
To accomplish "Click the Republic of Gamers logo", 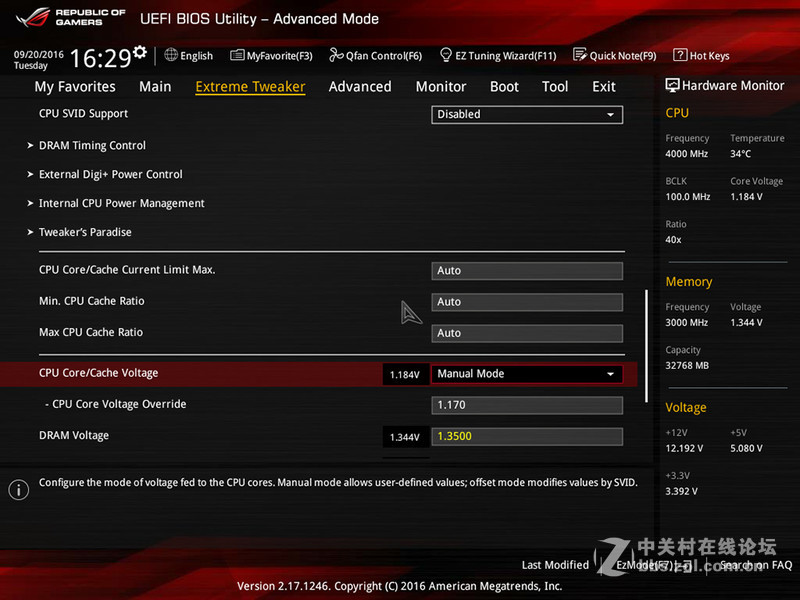I will (70, 17).
